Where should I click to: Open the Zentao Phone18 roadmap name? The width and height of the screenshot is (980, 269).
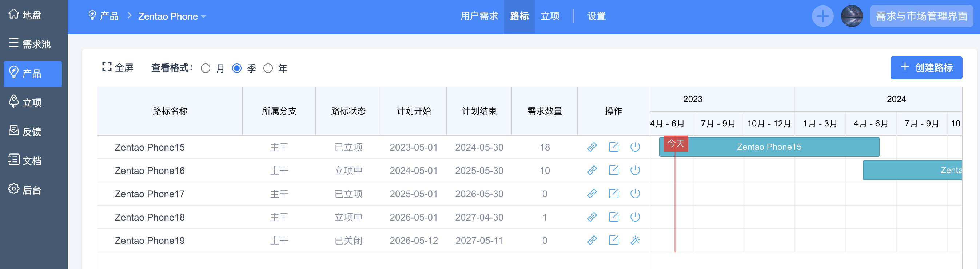(x=150, y=217)
